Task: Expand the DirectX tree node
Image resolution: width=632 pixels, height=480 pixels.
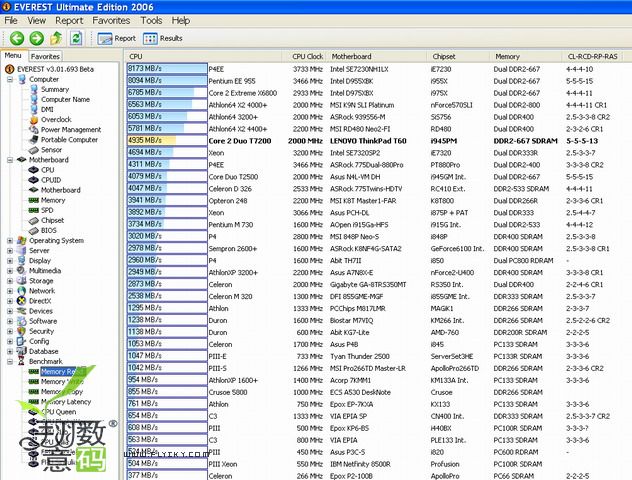Action: [x=10, y=301]
